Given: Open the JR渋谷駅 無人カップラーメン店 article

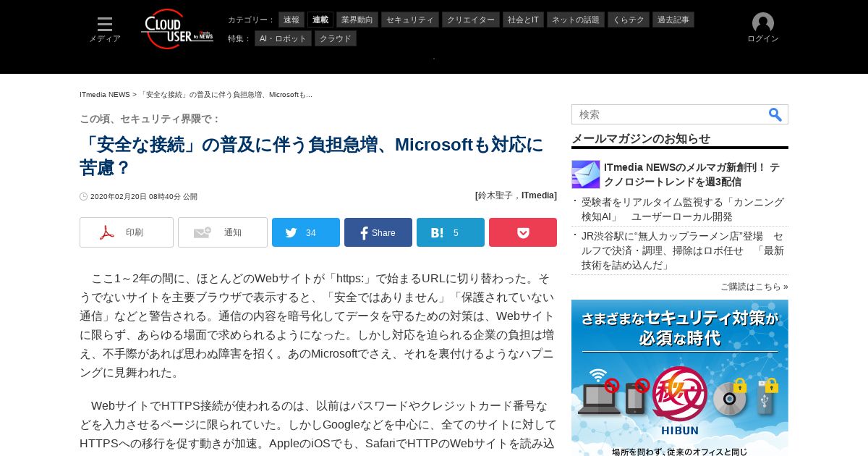Looking at the screenshot, I should (x=683, y=250).
